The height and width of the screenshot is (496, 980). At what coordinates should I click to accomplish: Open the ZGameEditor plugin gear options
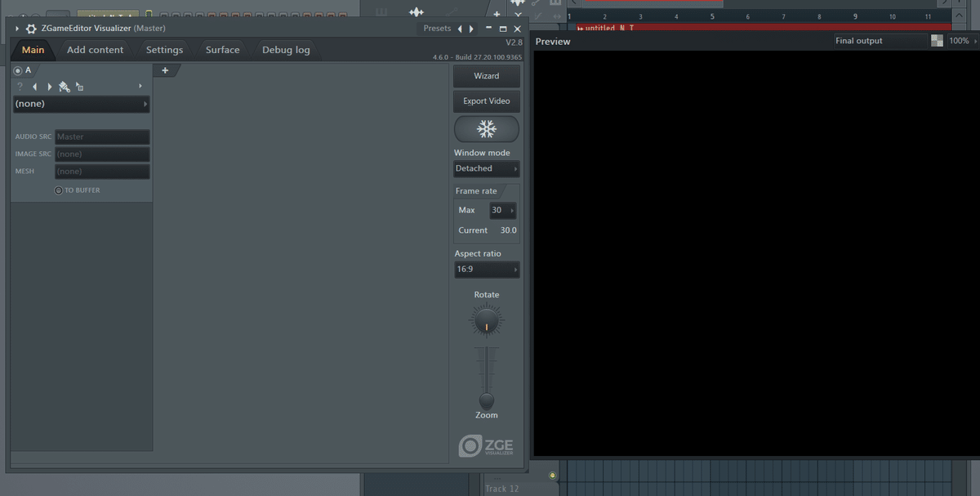(x=31, y=29)
